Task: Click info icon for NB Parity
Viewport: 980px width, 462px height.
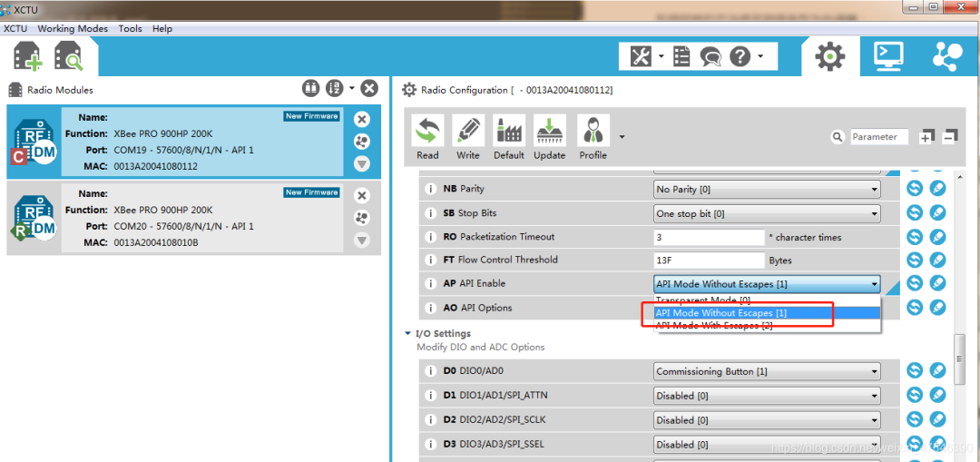Action: [430, 189]
